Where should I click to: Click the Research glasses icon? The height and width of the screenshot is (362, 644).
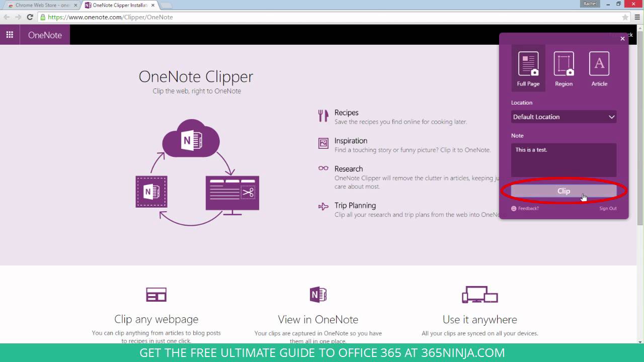[324, 168]
